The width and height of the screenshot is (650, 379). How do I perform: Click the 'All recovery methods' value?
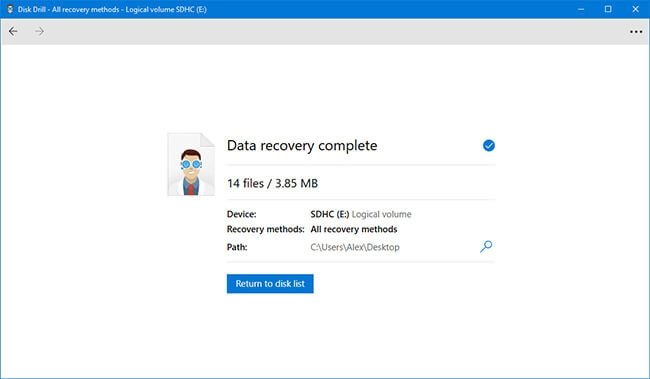[x=354, y=229]
